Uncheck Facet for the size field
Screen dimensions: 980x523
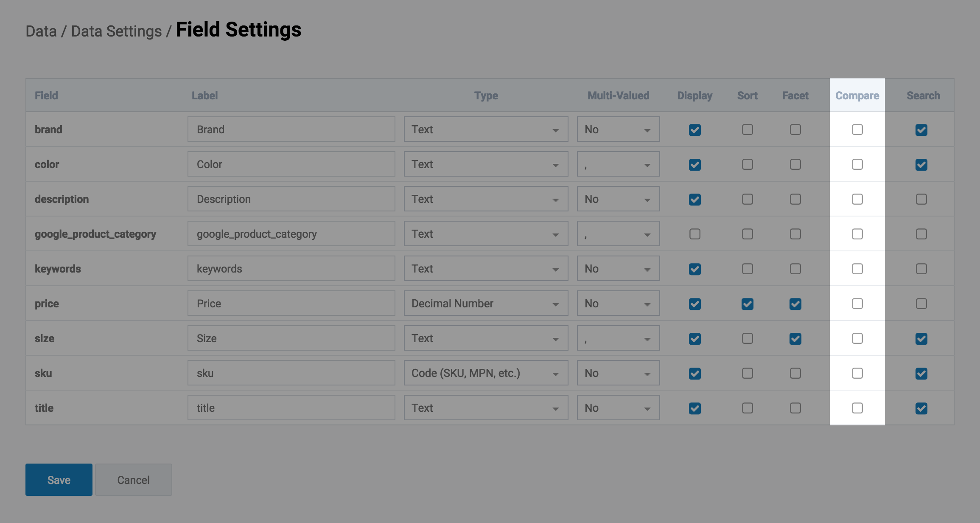(x=795, y=338)
